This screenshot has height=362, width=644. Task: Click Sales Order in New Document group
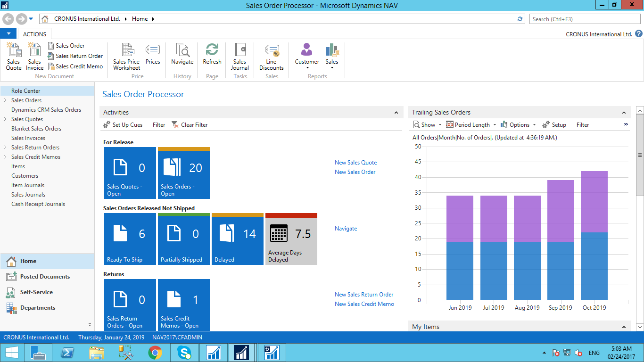coord(66,46)
